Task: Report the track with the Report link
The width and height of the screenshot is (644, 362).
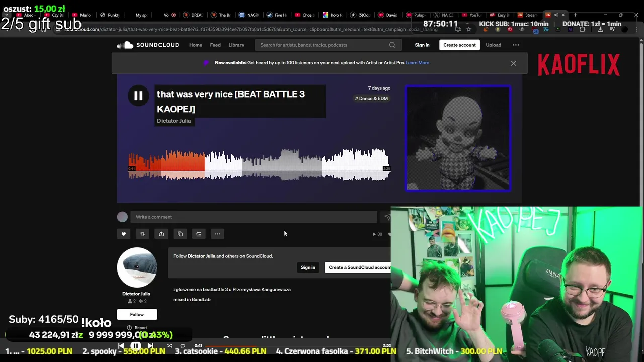Action: click(x=137, y=328)
